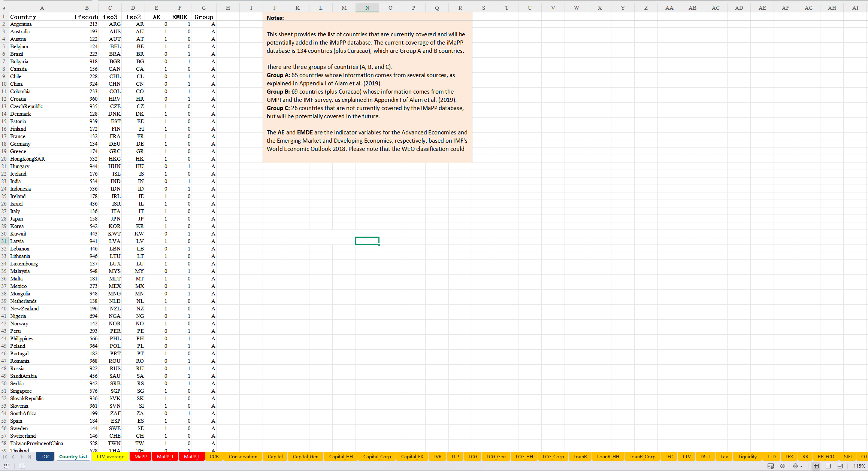Select row 31 header

click(4, 241)
